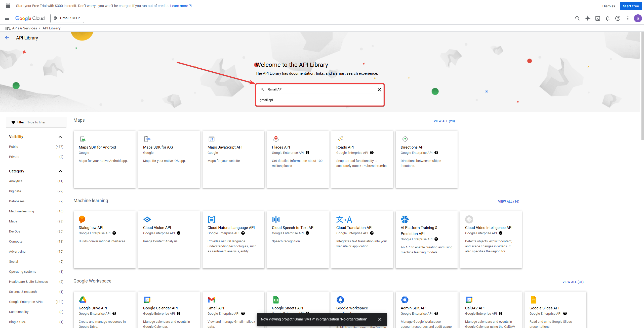View all 16 Machine learning APIs
Screen dimensions: 644x328
[x=508, y=202]
